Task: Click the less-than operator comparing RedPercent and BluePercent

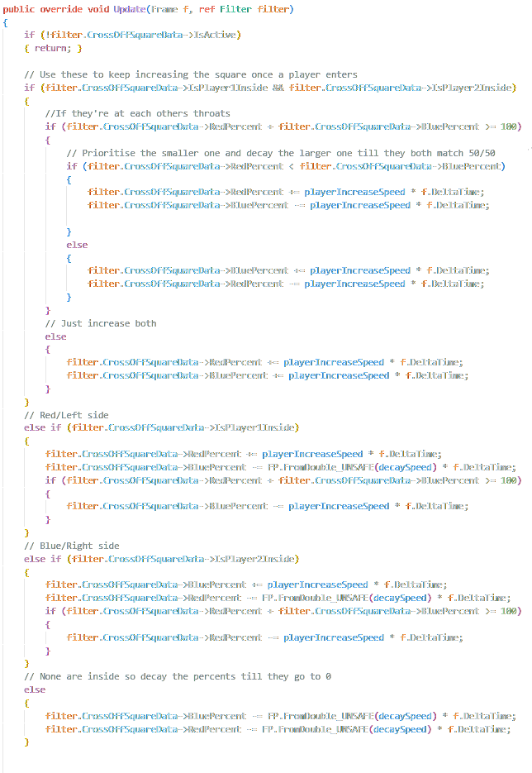Action: (x=301, y=167)
